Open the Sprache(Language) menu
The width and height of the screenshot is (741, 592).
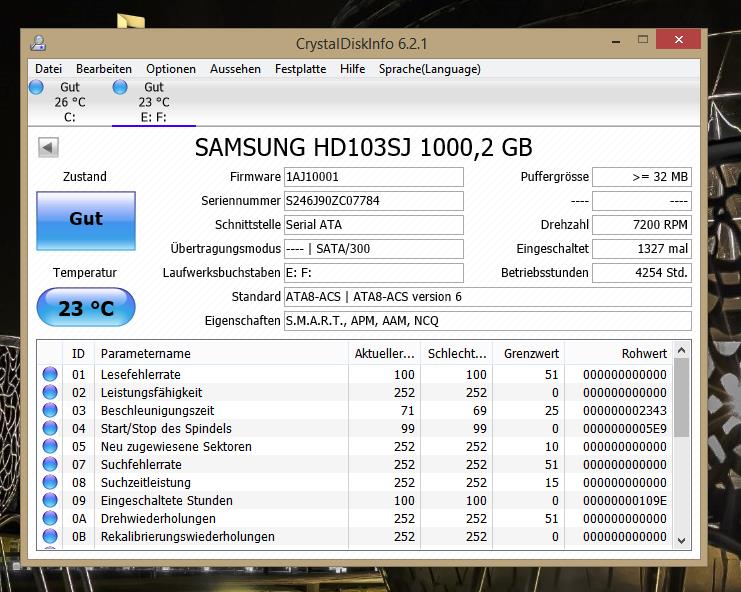click(x=430, y=69)
